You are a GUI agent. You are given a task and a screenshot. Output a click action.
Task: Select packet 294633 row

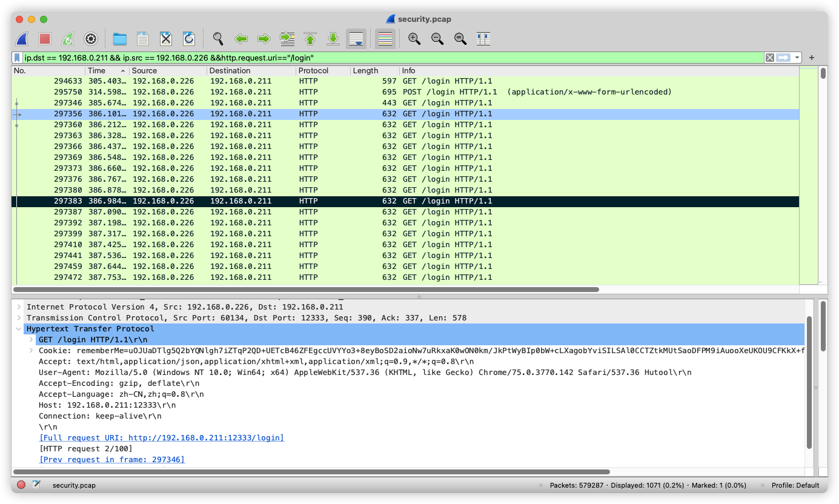405,81
